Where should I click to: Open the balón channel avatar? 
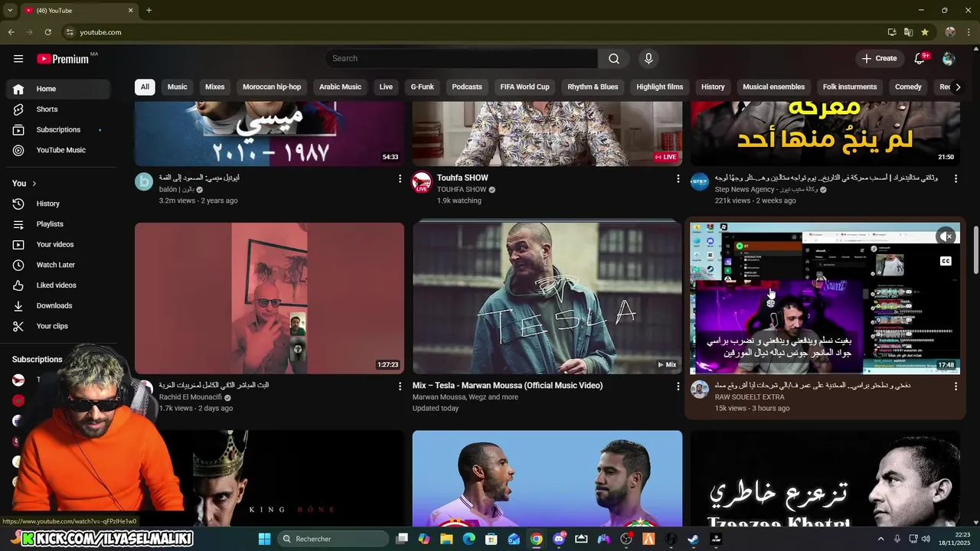(x=144, y=181)
